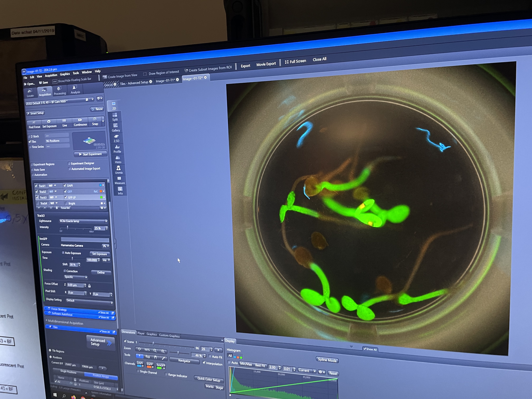Click the Start Experiment button

(90, 154)
